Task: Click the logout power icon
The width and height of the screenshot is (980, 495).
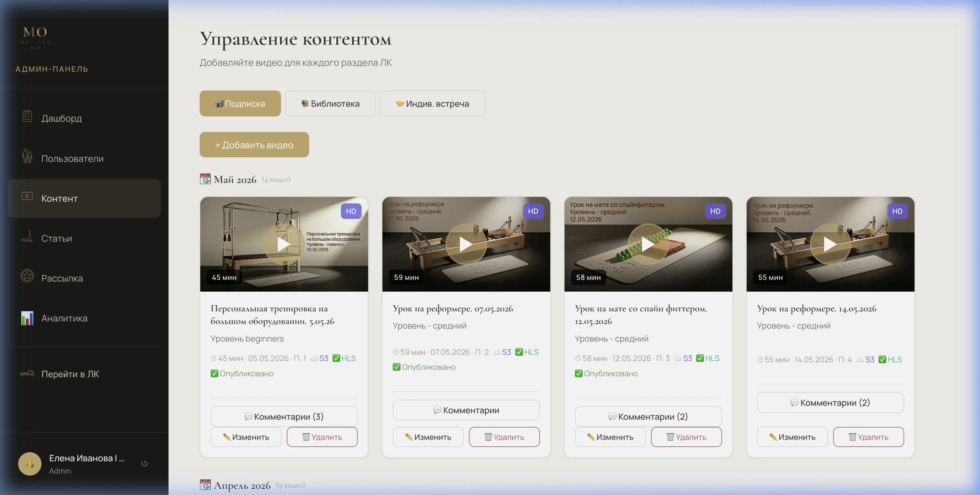Action: tap(145, 464)
